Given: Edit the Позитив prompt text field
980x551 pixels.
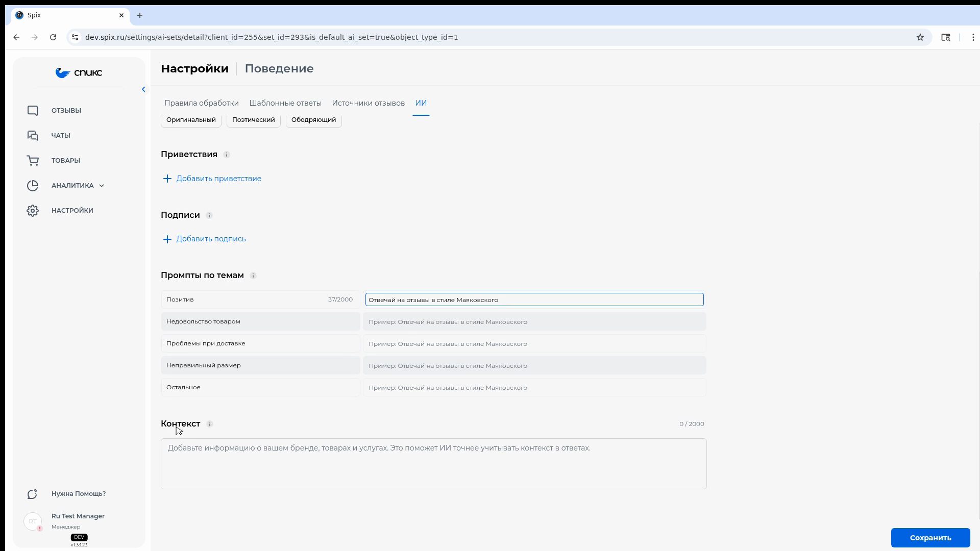Looking at the screenshot, I should (534, 300).
